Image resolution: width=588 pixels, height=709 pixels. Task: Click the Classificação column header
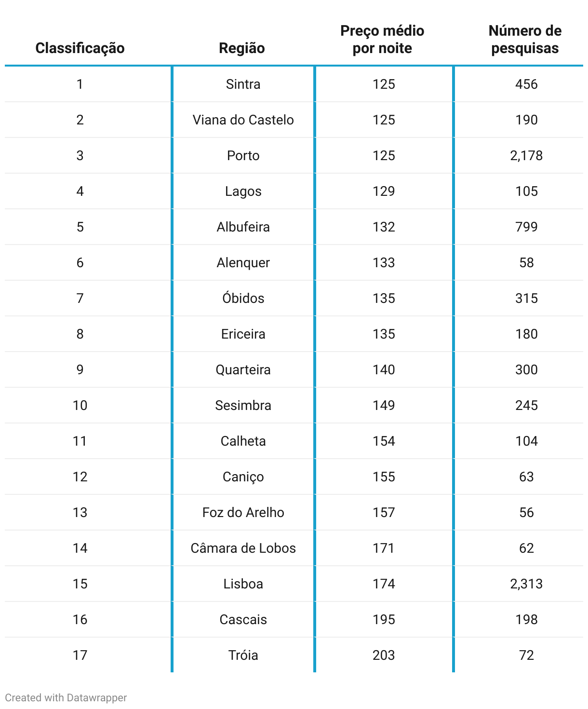[80, 48]
